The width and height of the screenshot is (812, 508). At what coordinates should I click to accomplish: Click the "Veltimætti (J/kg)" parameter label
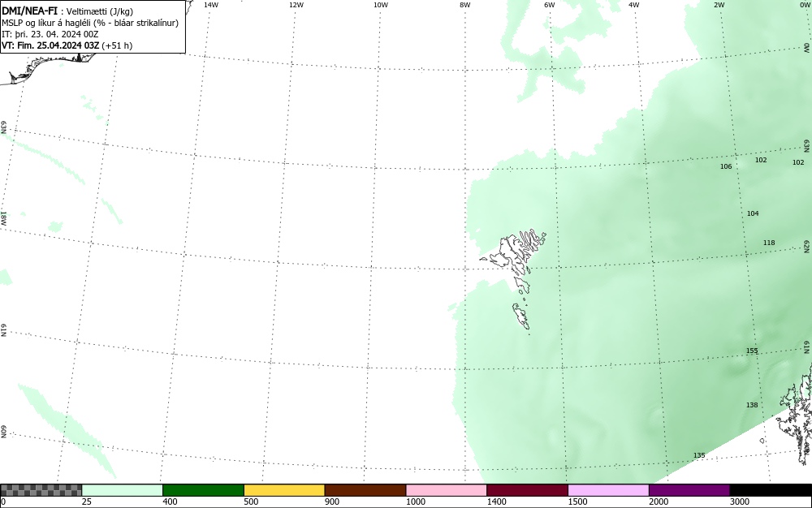[99, 11]
